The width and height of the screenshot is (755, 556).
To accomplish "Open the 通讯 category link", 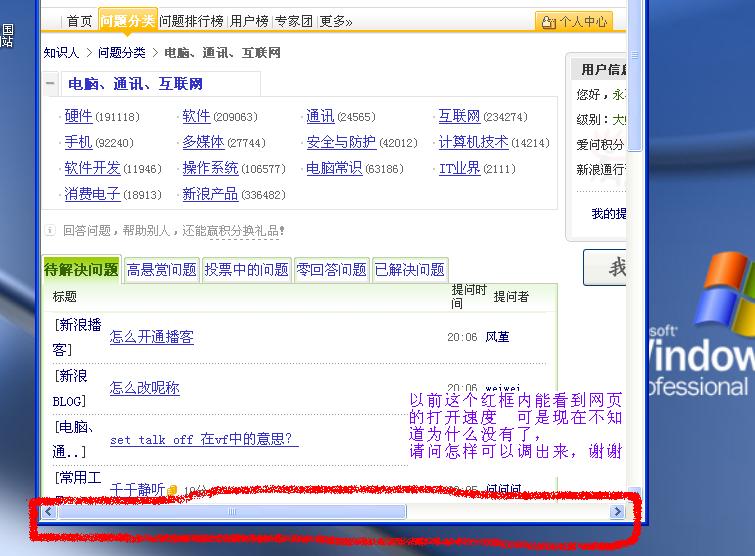I will (320, 116).
